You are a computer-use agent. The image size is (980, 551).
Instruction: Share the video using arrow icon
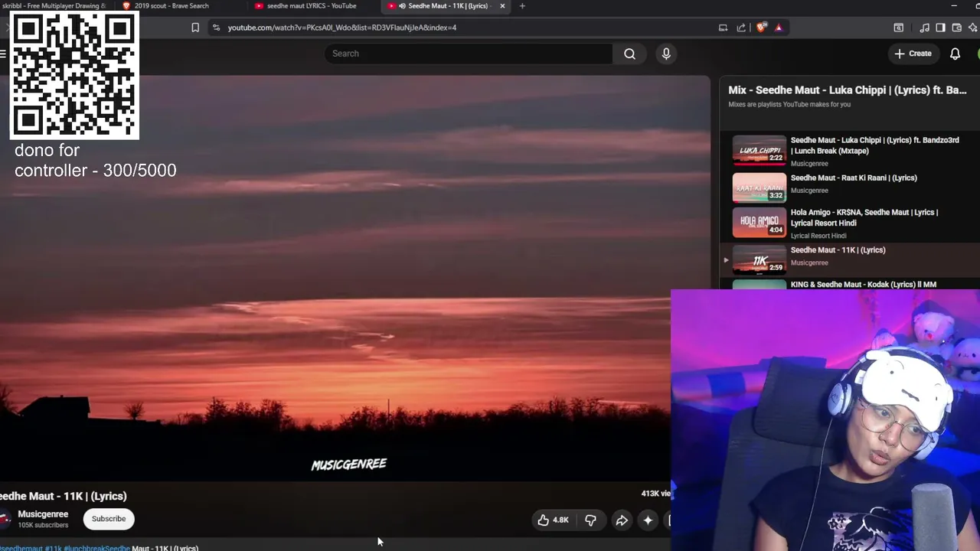pyautogui.click(x=622, y=520)
